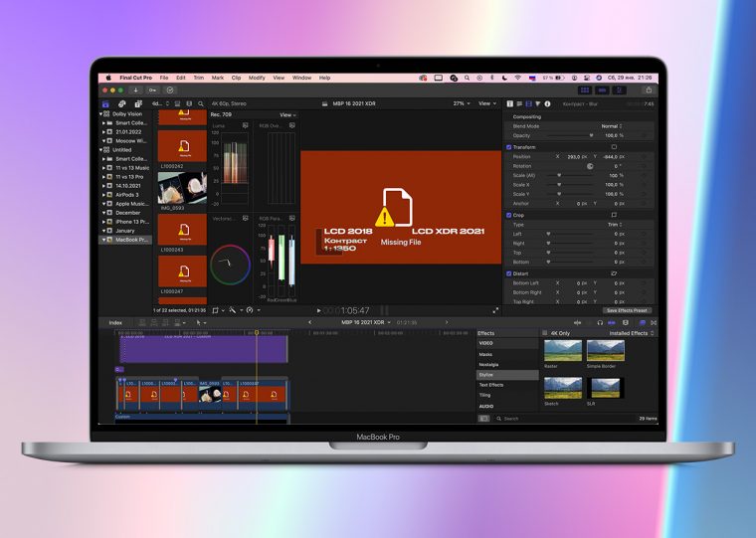Click the Transform onscreen controls icon
The width and height of the screenshot is (756, 538).
(x=614, y=147)
